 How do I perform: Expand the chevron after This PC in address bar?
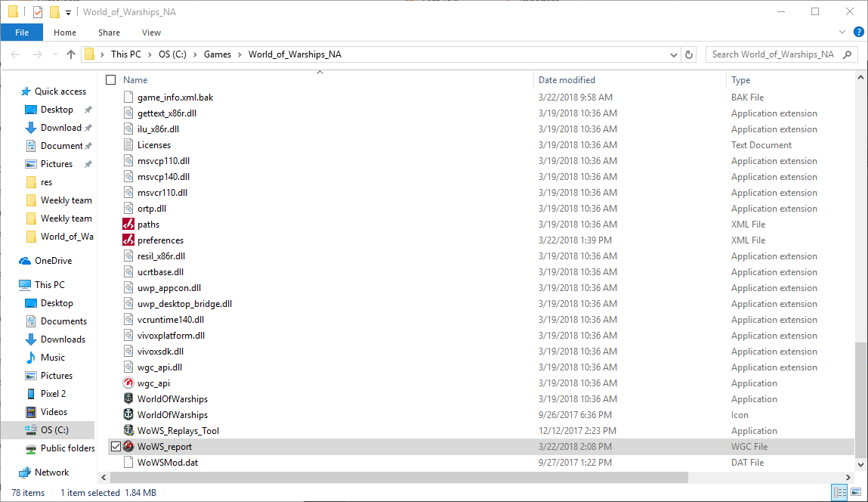click(x=150, y=54)
